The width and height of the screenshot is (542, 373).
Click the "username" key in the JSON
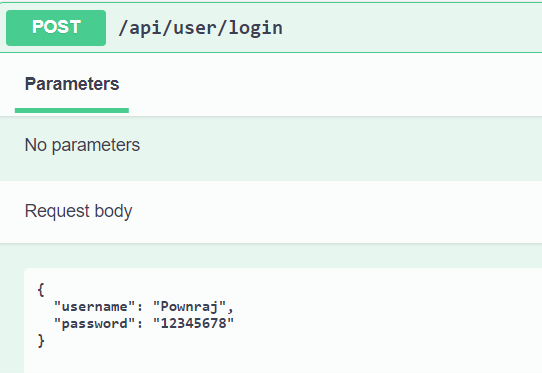pyautogui.click(x=94, y=307)
